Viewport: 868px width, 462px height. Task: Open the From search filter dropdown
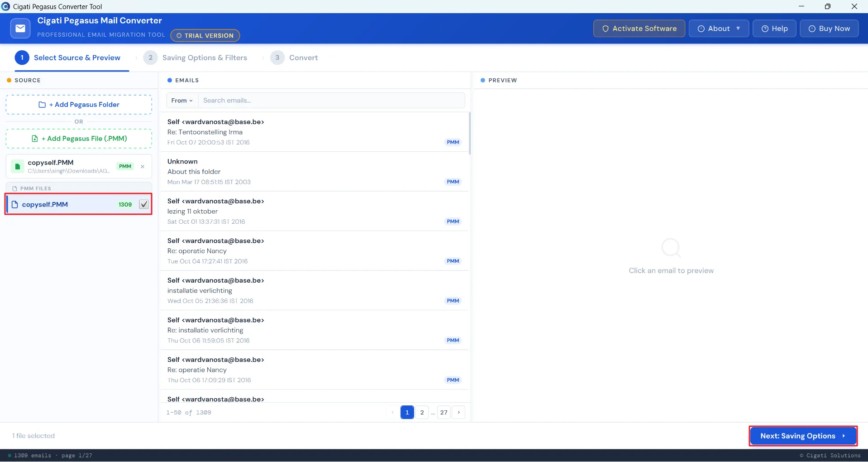click(182, 101)
